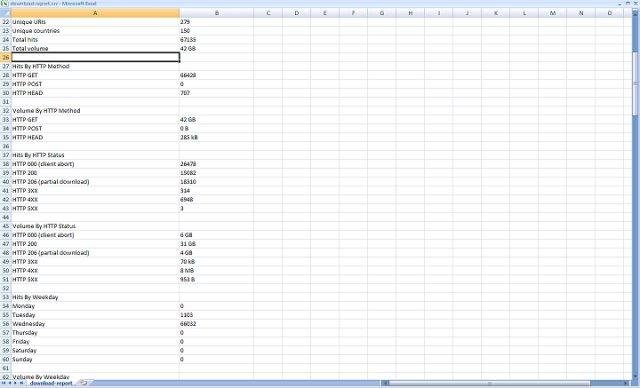
Task: Click the 'Unique URIs' cell
Action: click(95, 22)
